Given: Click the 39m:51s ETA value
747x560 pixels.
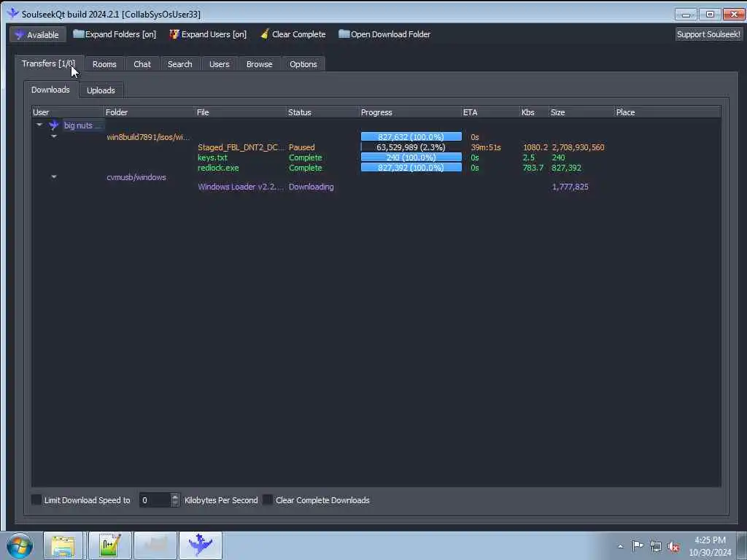Looking at the screenshot, I should click(x=485, y=147).
